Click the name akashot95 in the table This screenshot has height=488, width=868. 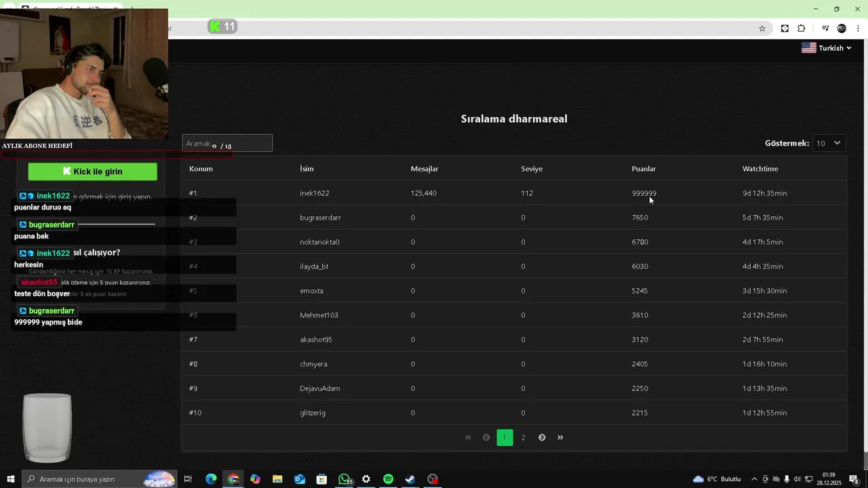point(316,340)
